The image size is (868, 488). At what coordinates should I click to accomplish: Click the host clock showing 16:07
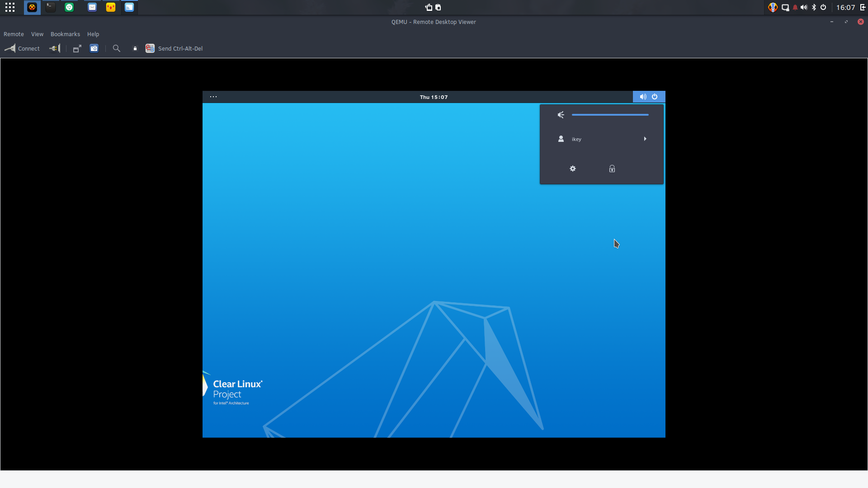845,7
